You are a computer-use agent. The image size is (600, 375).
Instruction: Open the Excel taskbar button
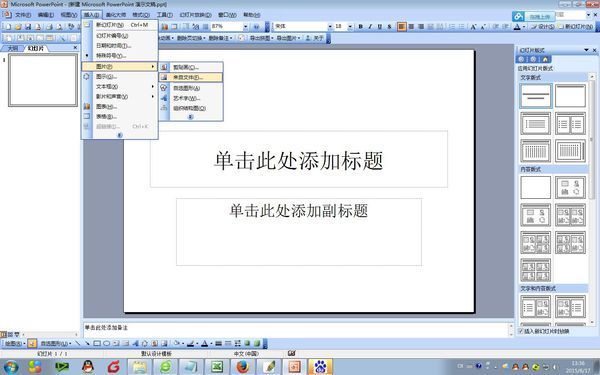coord(217,367)
